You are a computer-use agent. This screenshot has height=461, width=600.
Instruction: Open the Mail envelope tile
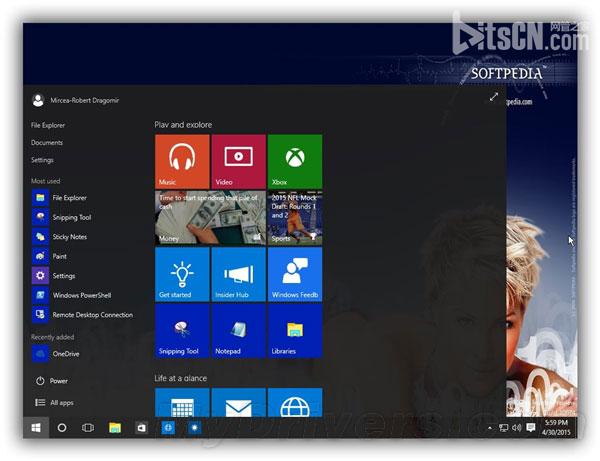tap(238, 402)
